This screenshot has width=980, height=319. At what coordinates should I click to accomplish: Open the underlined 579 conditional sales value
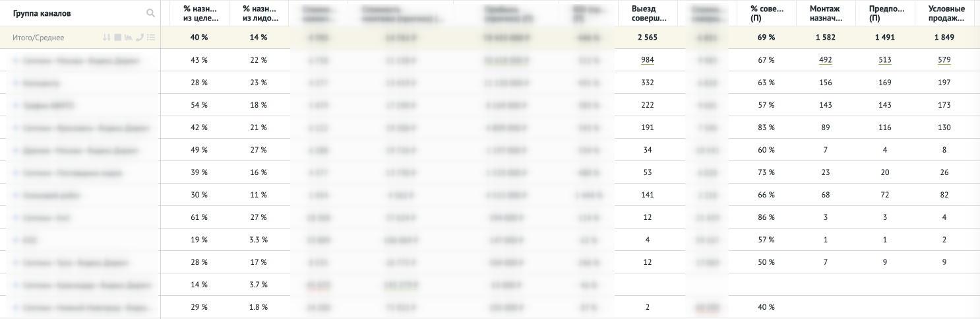pyautogui.click(x=944, y=61)
